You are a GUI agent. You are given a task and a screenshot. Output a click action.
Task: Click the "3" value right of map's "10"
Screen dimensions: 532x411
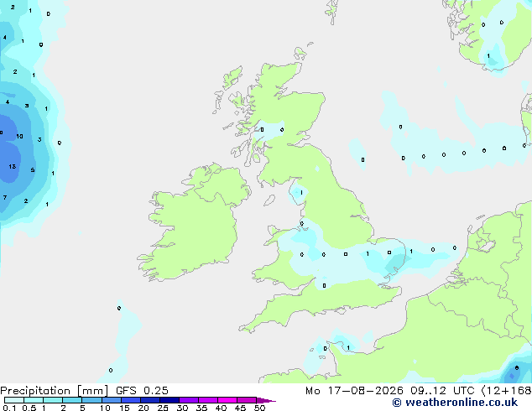[x=39, y=140]
